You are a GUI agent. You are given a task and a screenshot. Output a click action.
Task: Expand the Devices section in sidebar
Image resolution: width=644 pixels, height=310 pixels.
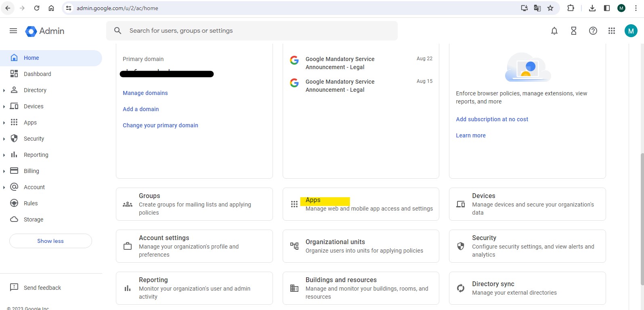click(4, 106)
